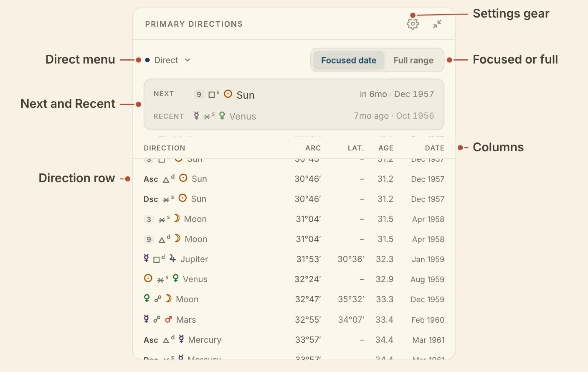Sort by the DIRECTION column header
The height and width of the screenshot is (372, 588).
(165, 148)
